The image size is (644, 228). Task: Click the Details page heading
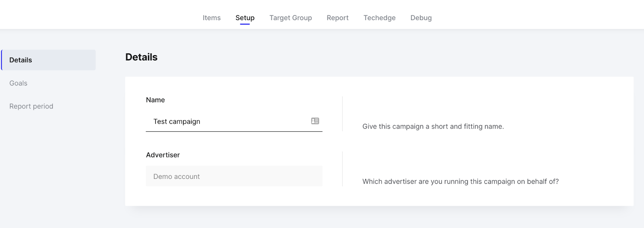(x=141, y=57)
